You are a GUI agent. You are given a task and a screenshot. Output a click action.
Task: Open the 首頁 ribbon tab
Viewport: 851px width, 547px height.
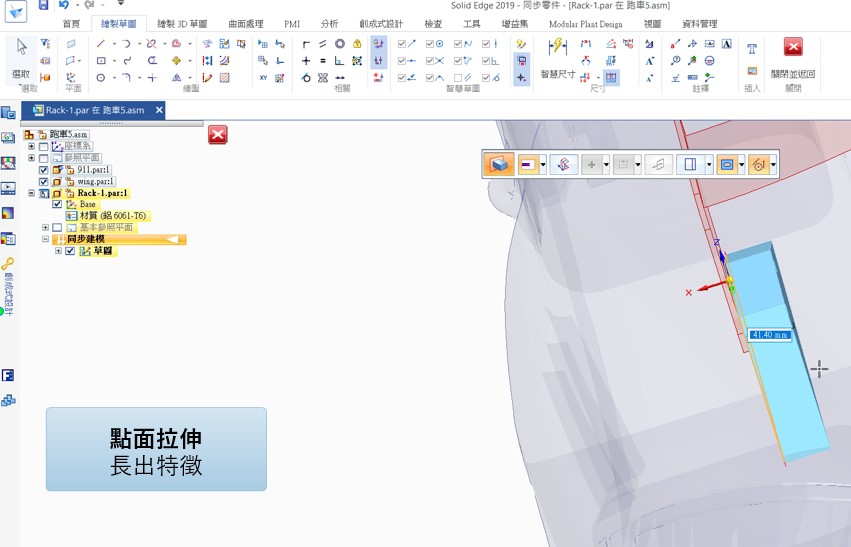[x=71, y=24]
